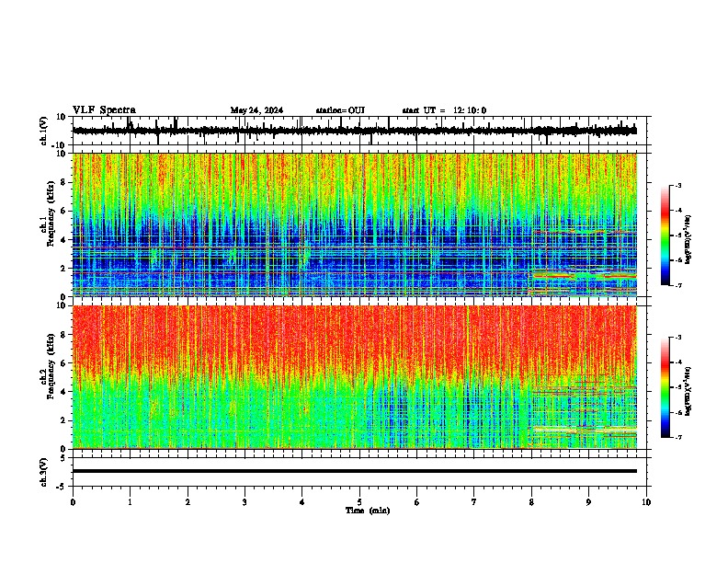Click the ch.2 spectrogram plot
This screenshot has width=728, height=563.
pos(354,377)
